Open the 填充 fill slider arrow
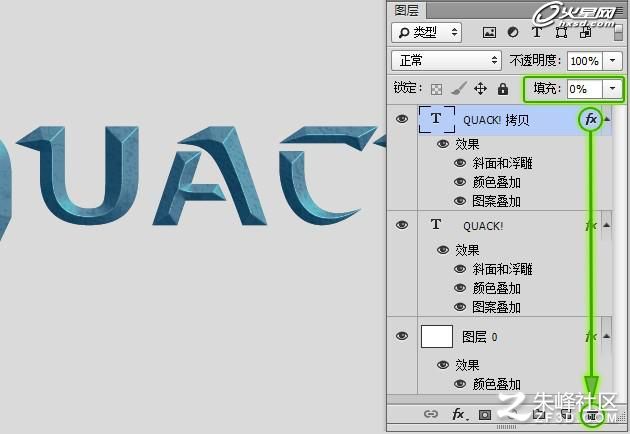Image resolution: width=630 pixels, height=434 pixels. point(613,89)
